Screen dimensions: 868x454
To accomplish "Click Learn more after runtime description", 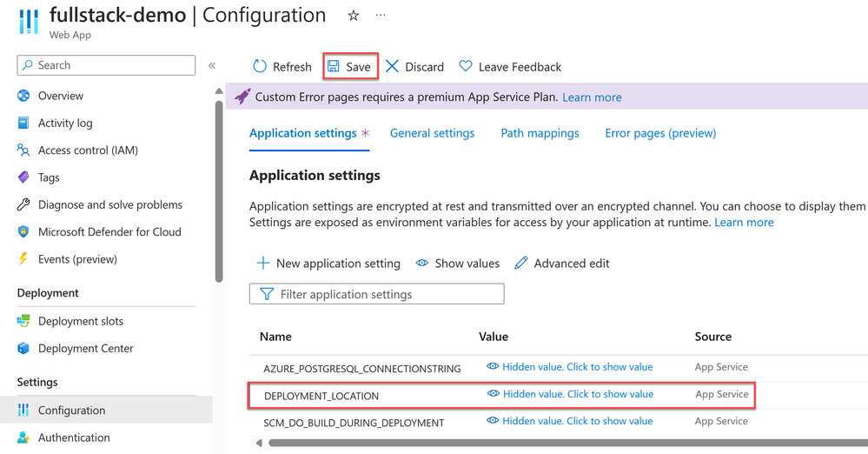I will coord(744,223).
